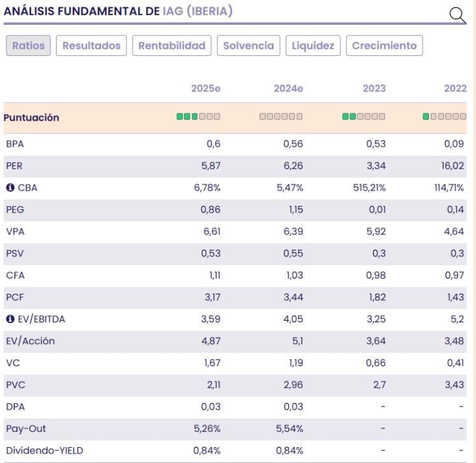Click the 2024e column header

coord(288,88)
